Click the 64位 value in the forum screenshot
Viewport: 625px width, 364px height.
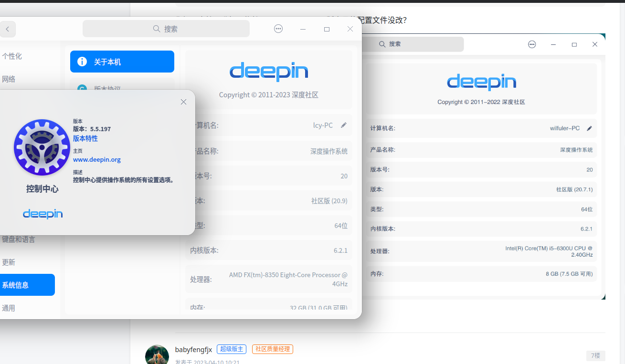pos(587,209)
